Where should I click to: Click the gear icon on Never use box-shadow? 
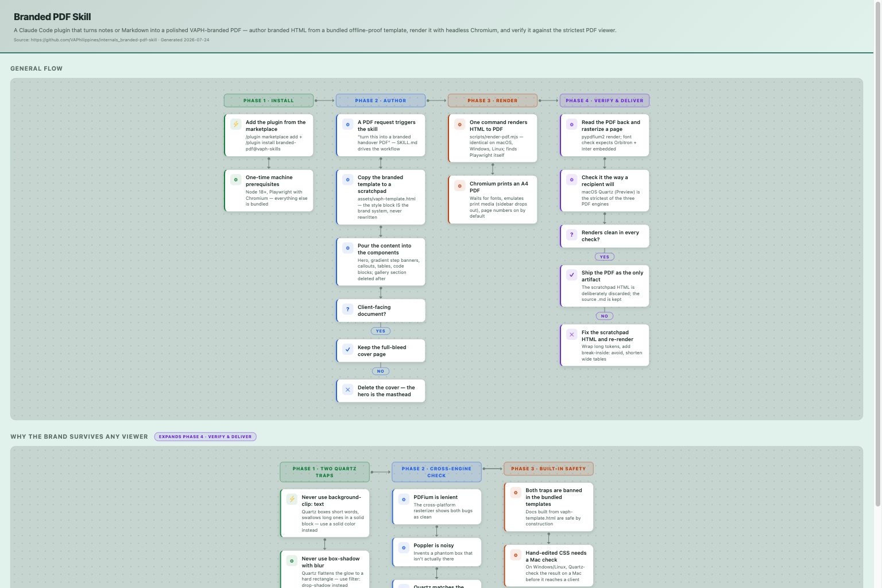pyautogui.click(x=292, y=560)
